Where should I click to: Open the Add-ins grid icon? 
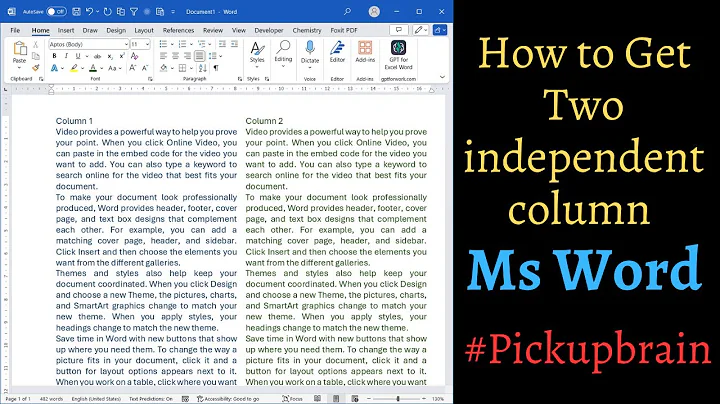365,47
